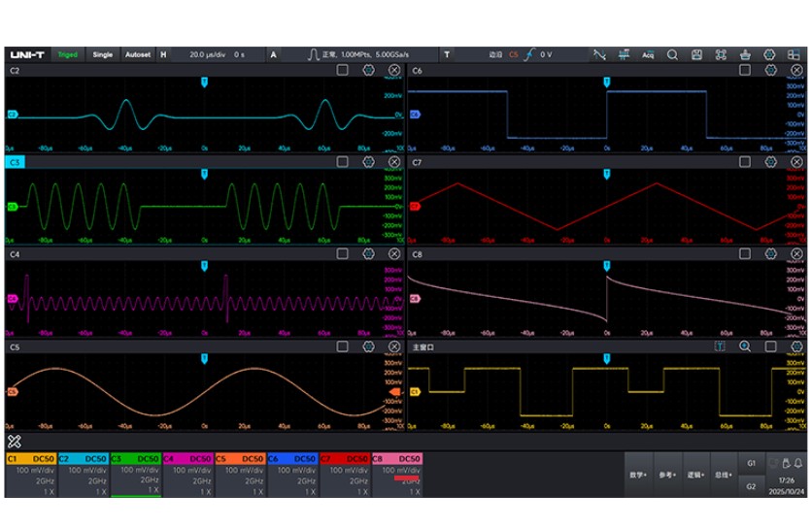Viewport: 812px width, 527px height.
Task: Click the measurement tools icon at bottom left
Action: [15, 442]
